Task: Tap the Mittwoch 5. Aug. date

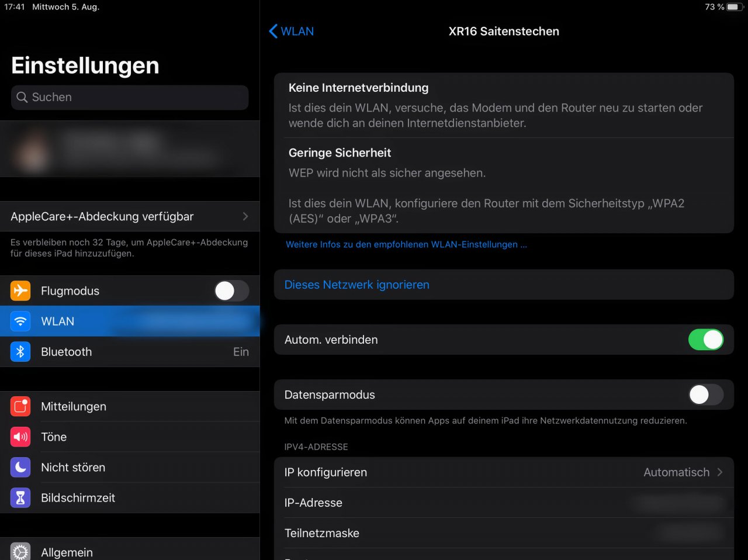Action: tap(65, 7)
